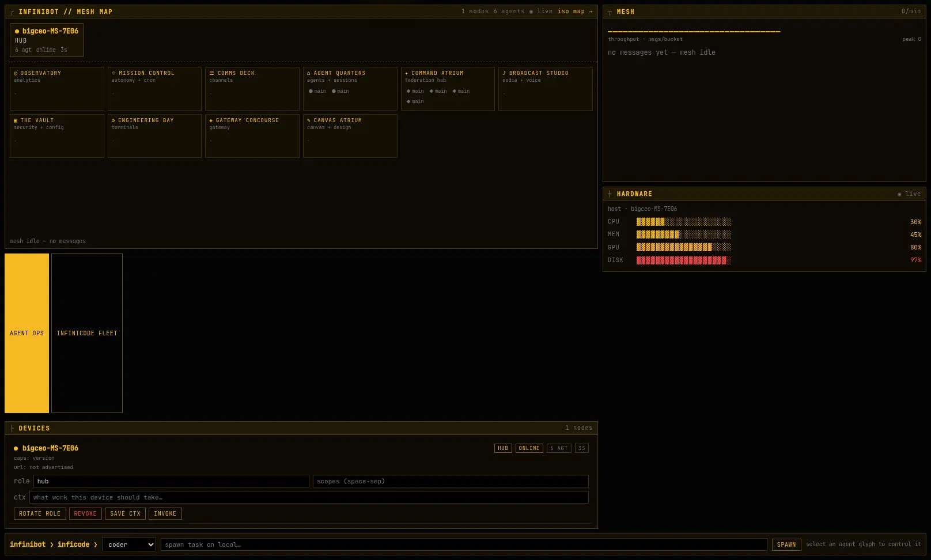The image size is (931, 560).
Task: Click the ONLINE badge in Devices
Action: pos(529,448)
